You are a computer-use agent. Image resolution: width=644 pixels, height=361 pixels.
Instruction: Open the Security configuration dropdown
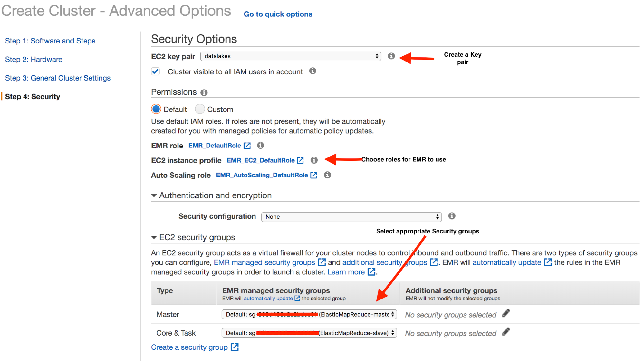coord(351,217)
